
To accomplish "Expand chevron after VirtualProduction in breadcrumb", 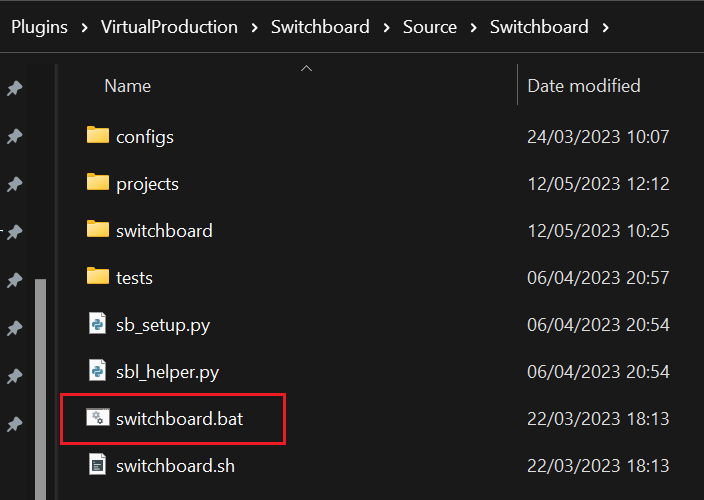I will pyautogui.click(x=254, y=27).
